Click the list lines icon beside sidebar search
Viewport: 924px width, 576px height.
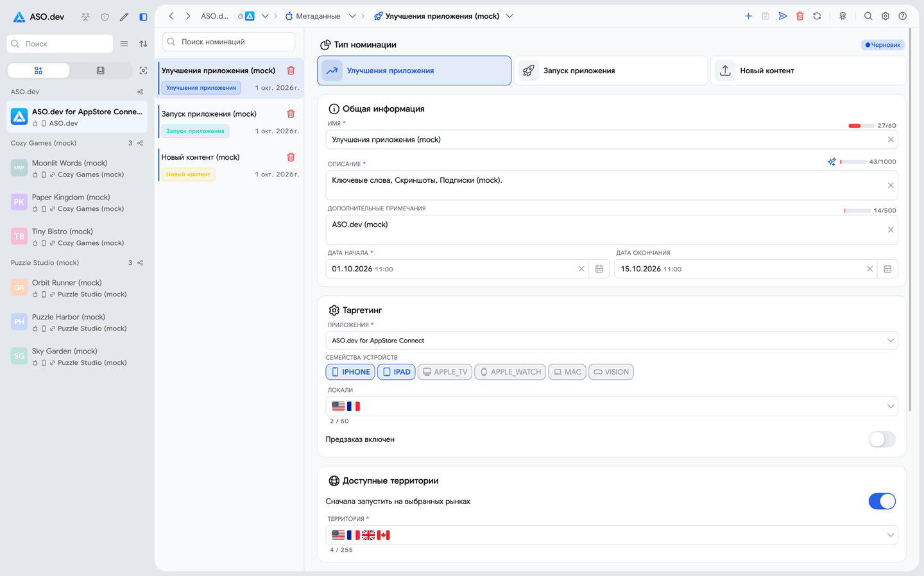(x=124, y=44)
